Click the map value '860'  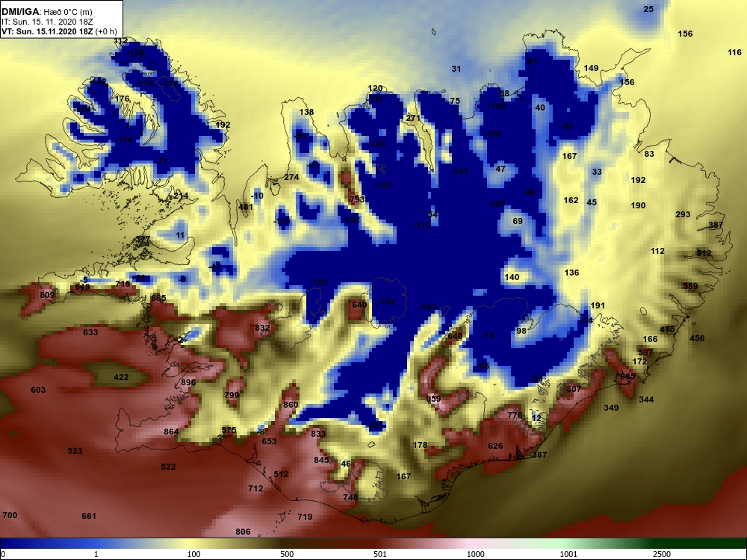291,405
